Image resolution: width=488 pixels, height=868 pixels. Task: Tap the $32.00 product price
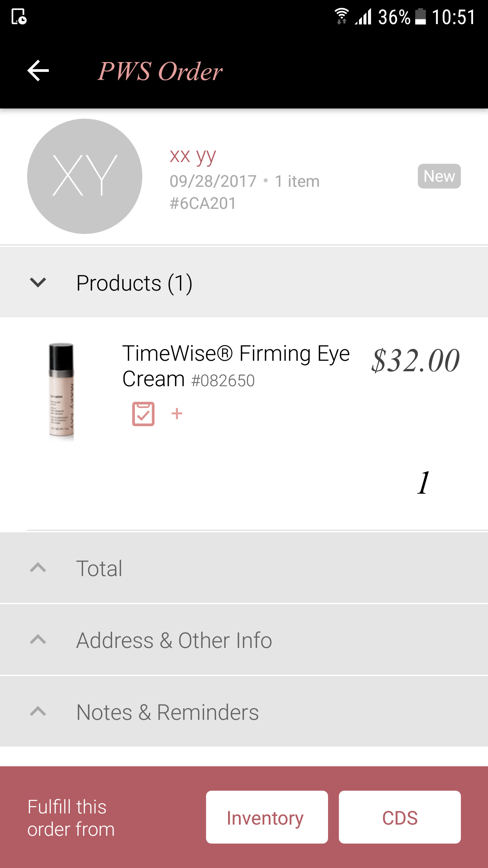[415, 360]
